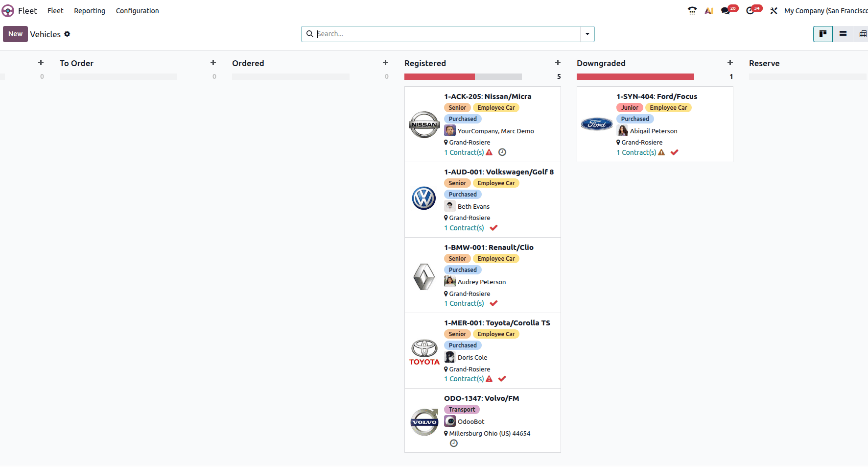This screenshot has height=467, width=868.
Task: Open the Volkswagen logo vehicle card
Action: 424,198
